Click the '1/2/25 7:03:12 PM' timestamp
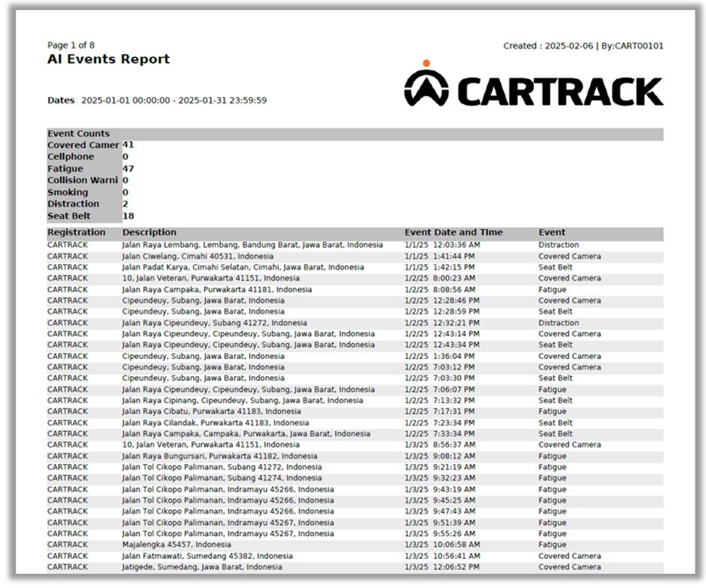The height and width of the screenshot is (588, 706). click(x=439, y=367)
